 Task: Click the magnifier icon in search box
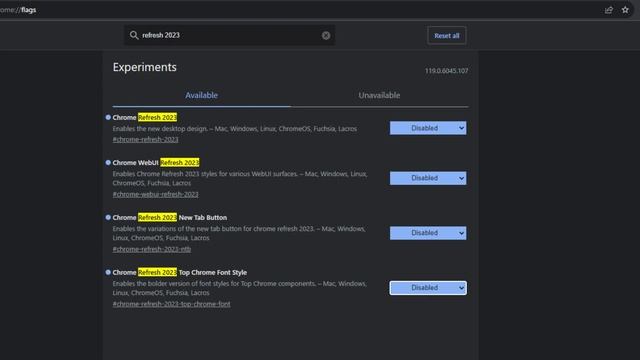coord(134,35)
